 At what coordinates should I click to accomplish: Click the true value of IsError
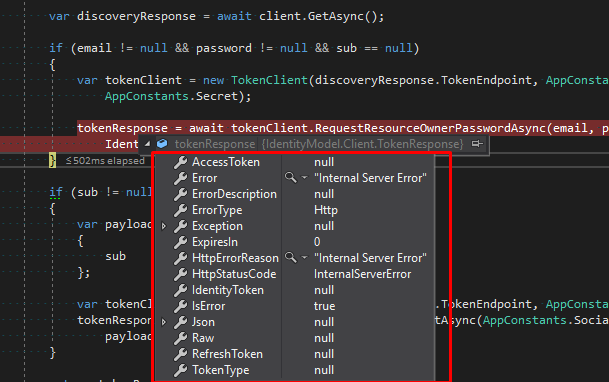coord(324,306)
